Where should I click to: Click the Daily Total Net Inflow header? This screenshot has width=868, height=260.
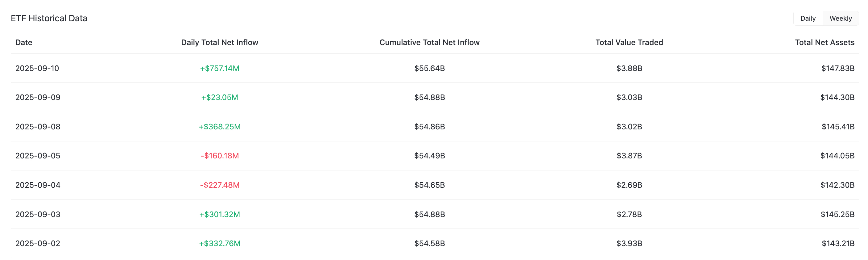coord(219,43)
